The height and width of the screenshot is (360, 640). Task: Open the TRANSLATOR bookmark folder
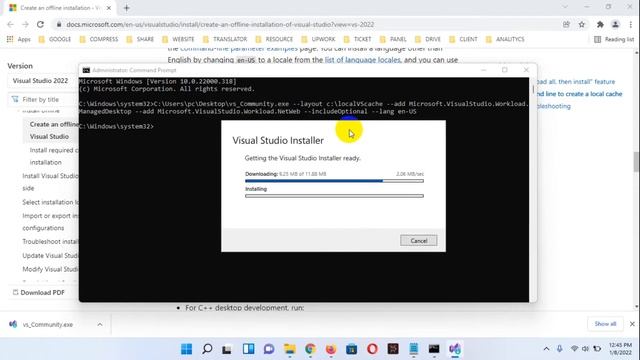coord(225,39)
